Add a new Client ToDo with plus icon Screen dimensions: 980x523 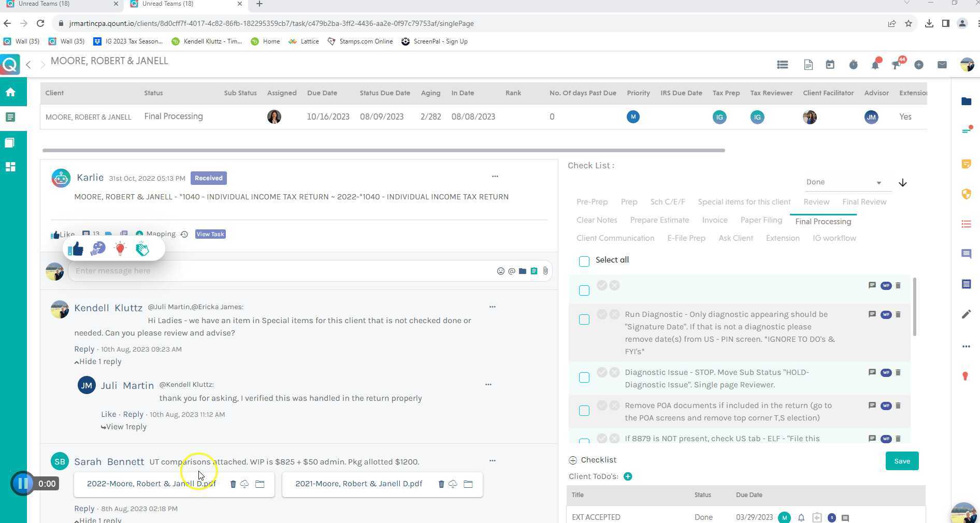click(x=628, y=476)
